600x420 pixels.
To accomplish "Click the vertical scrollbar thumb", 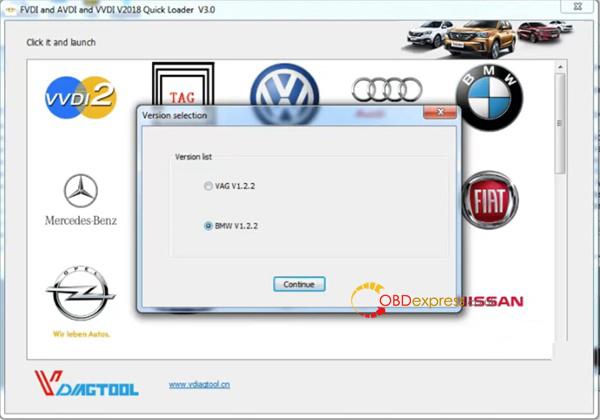I will pos(560,123).
